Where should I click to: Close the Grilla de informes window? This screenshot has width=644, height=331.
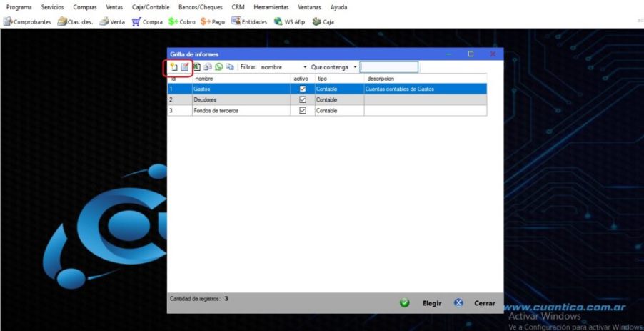(493, 54)
